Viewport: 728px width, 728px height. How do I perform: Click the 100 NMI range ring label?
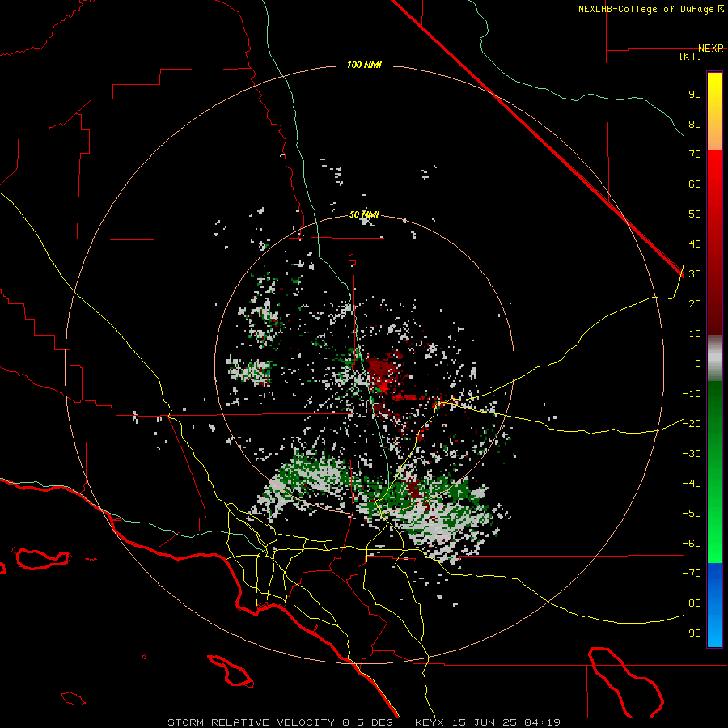click(x=364, y=65)
